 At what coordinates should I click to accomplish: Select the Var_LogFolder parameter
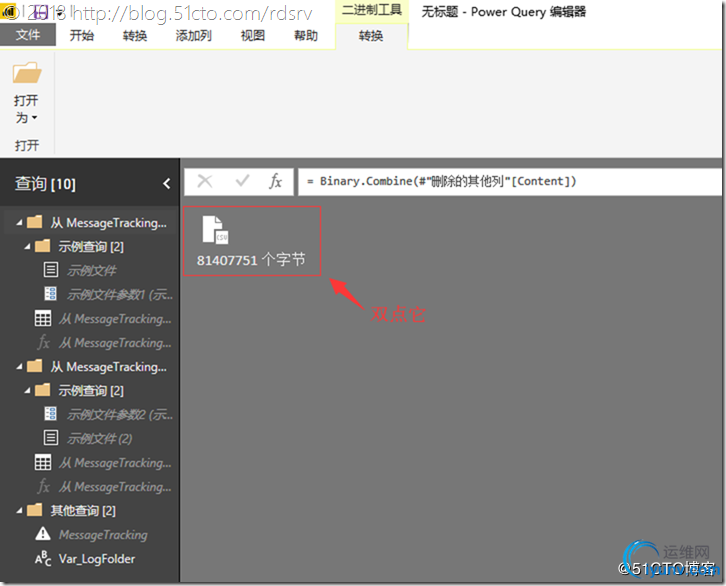(97, 559)
